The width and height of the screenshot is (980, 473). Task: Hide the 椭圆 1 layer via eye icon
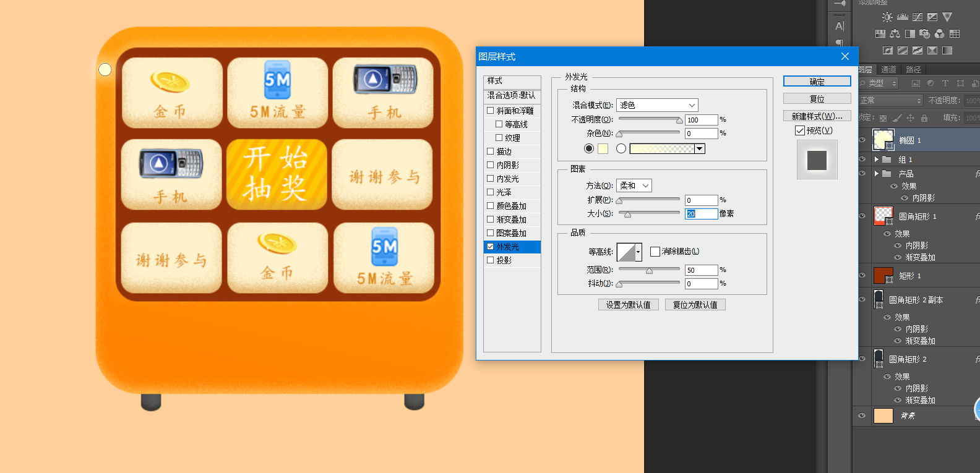click(862, 140)
